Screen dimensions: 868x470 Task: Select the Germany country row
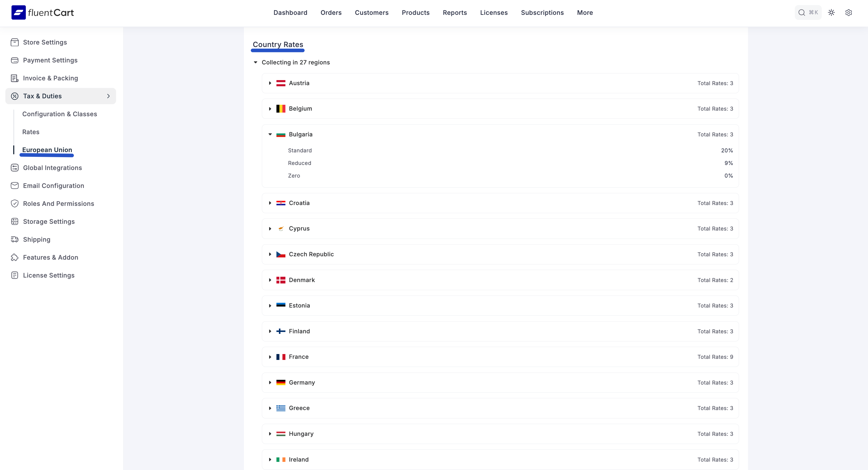[302, 382]
